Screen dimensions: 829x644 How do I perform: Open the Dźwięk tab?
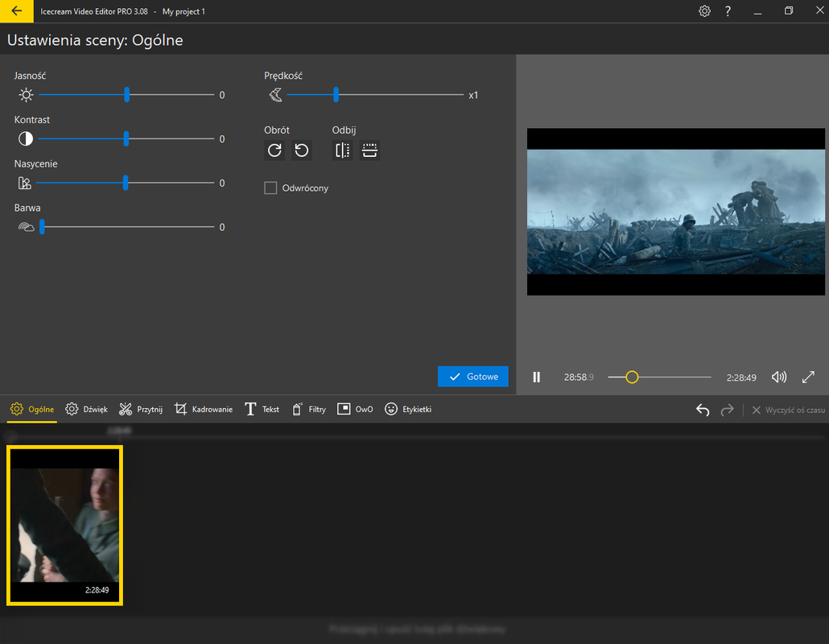tap(86, 409)
